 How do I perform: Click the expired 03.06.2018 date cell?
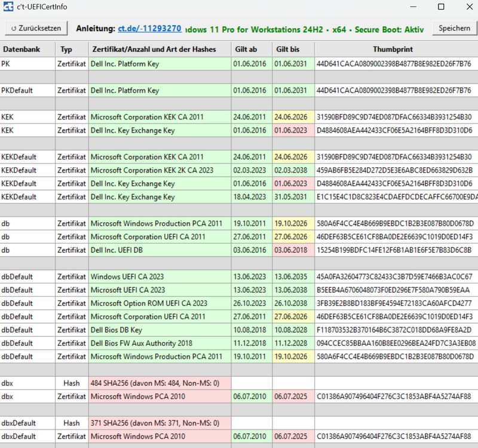pyautogui.click(x=293, y=250)
